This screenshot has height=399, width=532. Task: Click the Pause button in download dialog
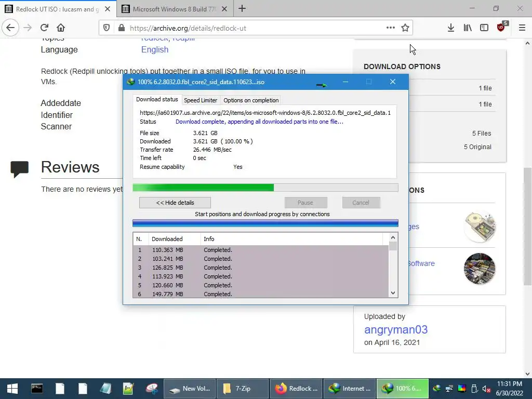pos(305,203)
